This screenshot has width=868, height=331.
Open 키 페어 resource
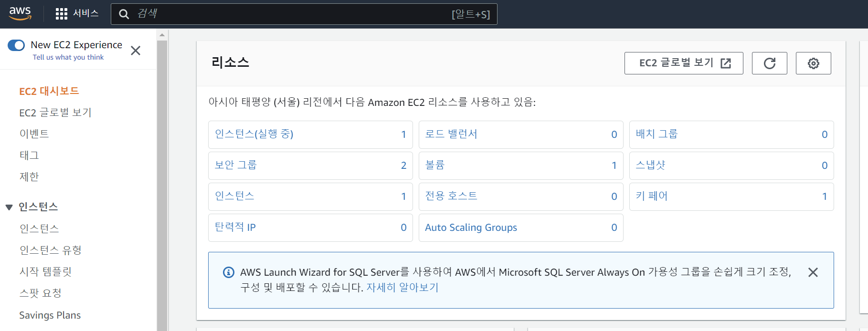click(x=652, y=196)
